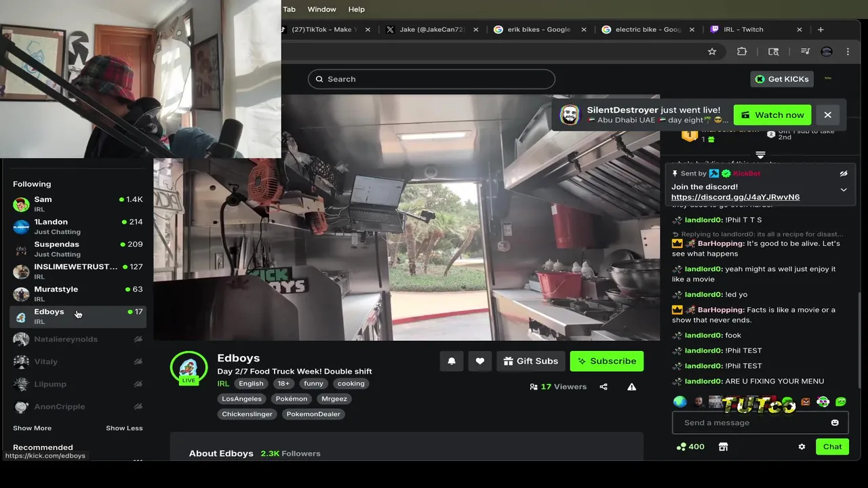Switch to the IRL - Twitch tab
The height and width of the screenshot is (488, 868).
click(x=755, y=29)
